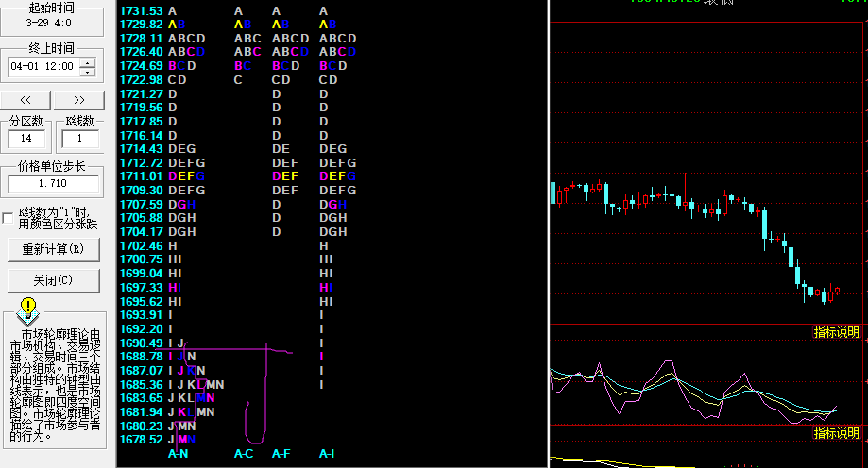Click the previous period << button
This screenshot has height=468, width=868.
[26, 100]
